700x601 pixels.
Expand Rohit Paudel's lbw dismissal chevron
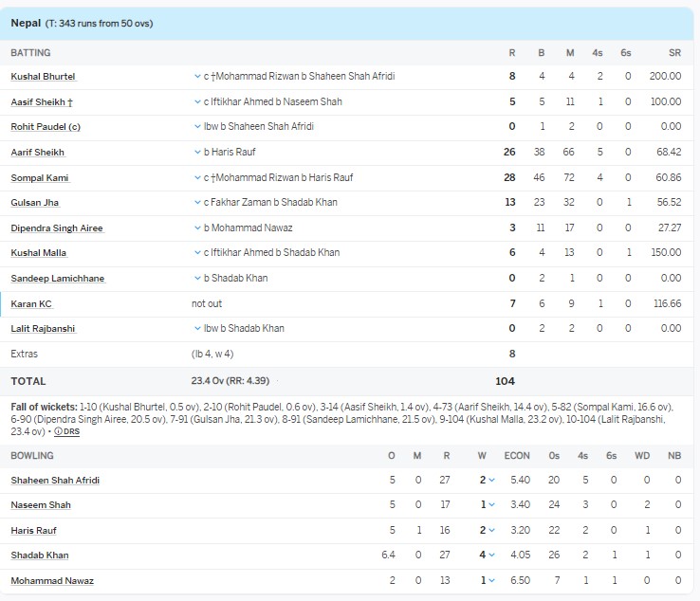click(196, 126)
